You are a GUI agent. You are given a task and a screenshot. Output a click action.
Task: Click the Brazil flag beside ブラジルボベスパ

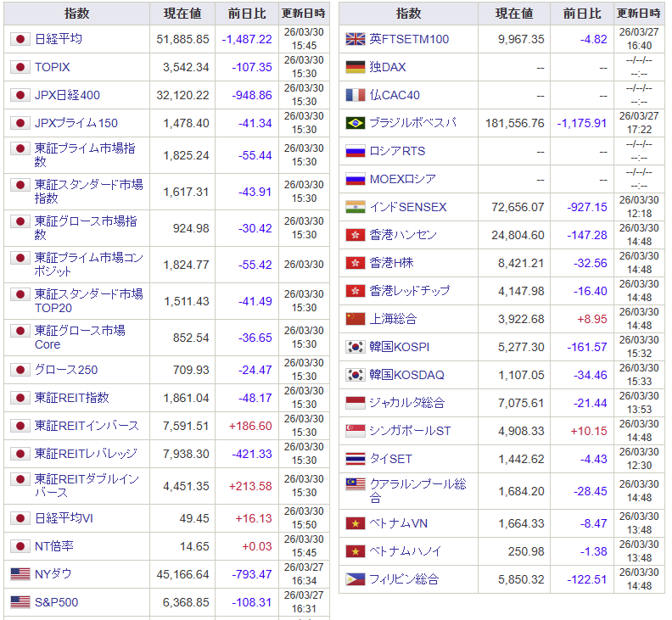coord(356,123)
